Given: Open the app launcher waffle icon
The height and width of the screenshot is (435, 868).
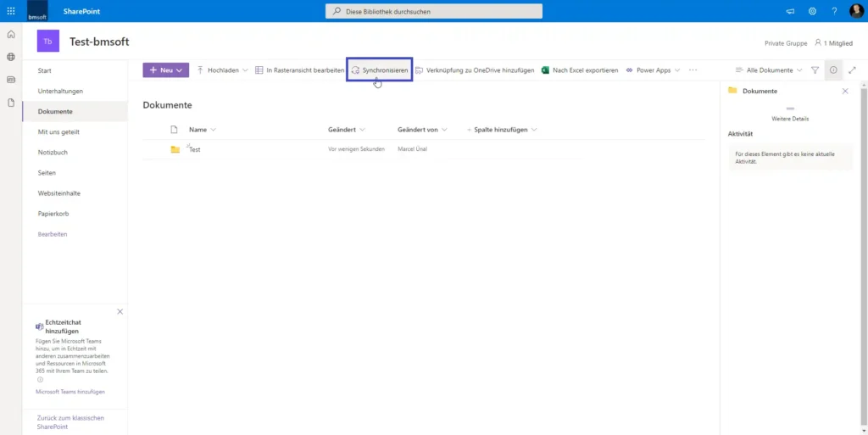Looking at the screenshot, I should (x=11, y=11).
